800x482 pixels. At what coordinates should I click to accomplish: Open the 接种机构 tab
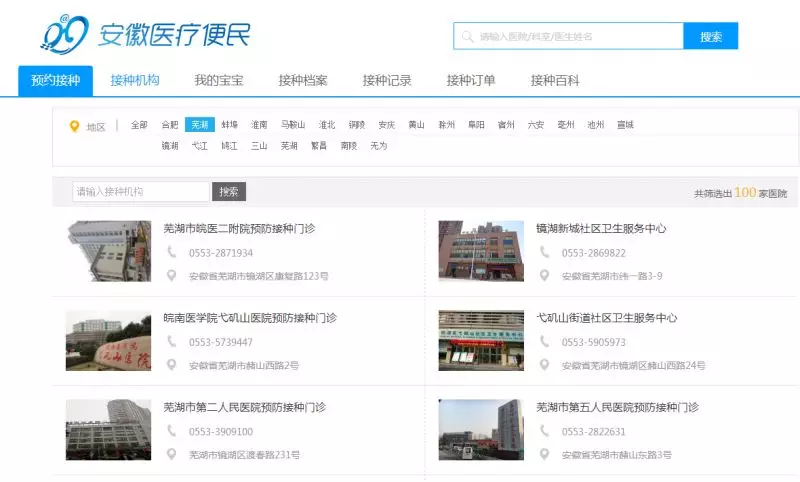(135, 81)
